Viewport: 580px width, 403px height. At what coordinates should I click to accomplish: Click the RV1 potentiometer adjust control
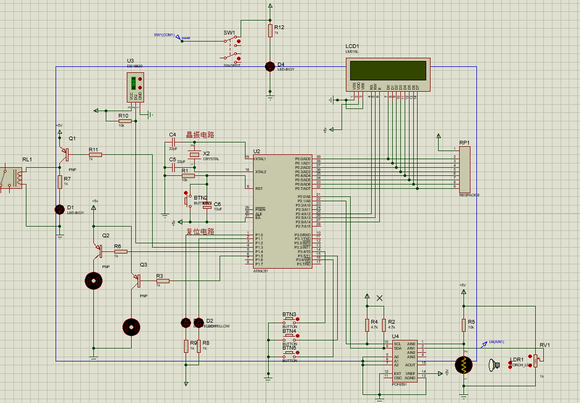[x=530, y=356]
